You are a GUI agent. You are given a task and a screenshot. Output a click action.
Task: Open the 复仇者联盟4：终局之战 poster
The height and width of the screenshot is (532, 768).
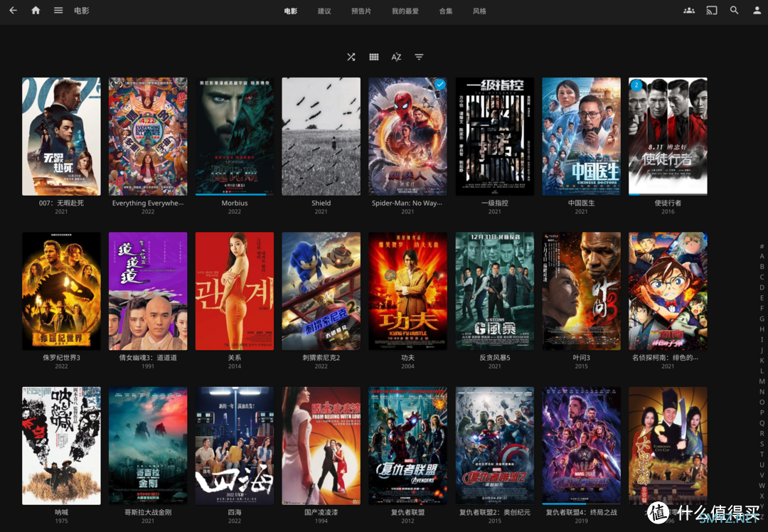[582, 446]
